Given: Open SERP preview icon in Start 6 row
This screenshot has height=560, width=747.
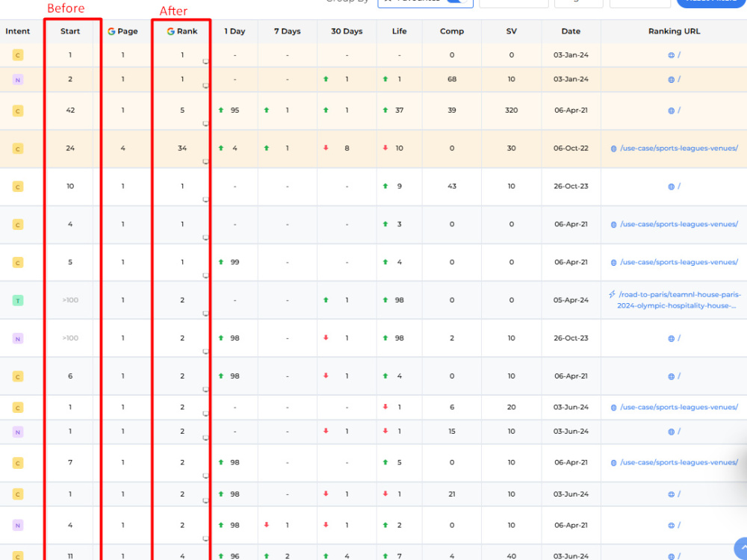Looking at the screenshot, I should pos(206,390).
